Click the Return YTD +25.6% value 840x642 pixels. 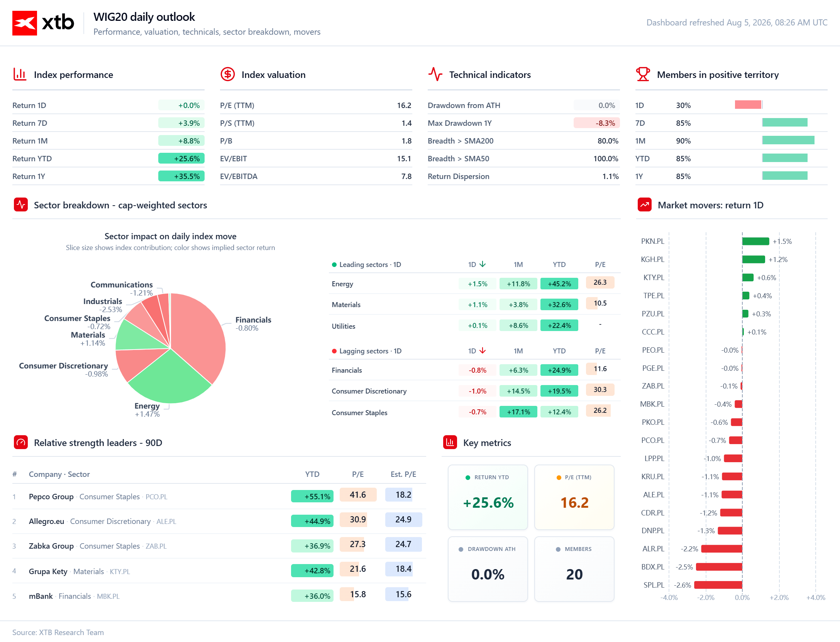[x=181, y=159]
